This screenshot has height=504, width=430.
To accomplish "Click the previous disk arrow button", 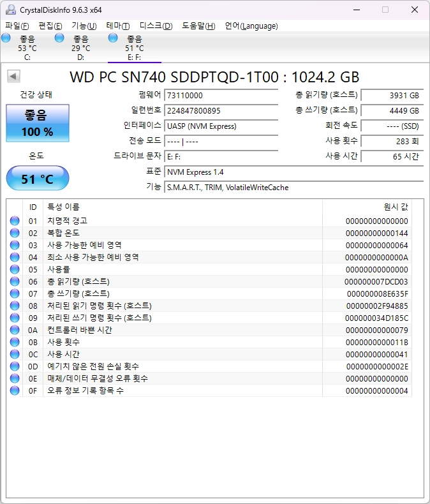I will click(x=13, y=77).
